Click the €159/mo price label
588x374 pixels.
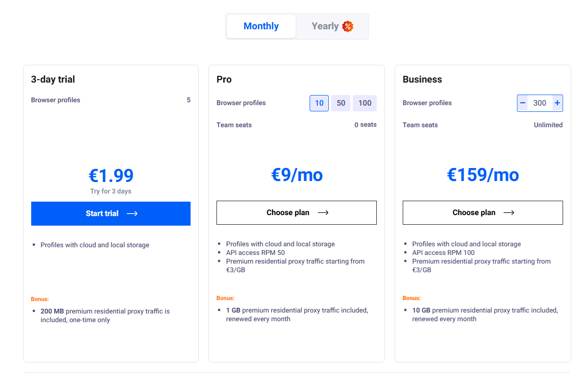[483, 175]
